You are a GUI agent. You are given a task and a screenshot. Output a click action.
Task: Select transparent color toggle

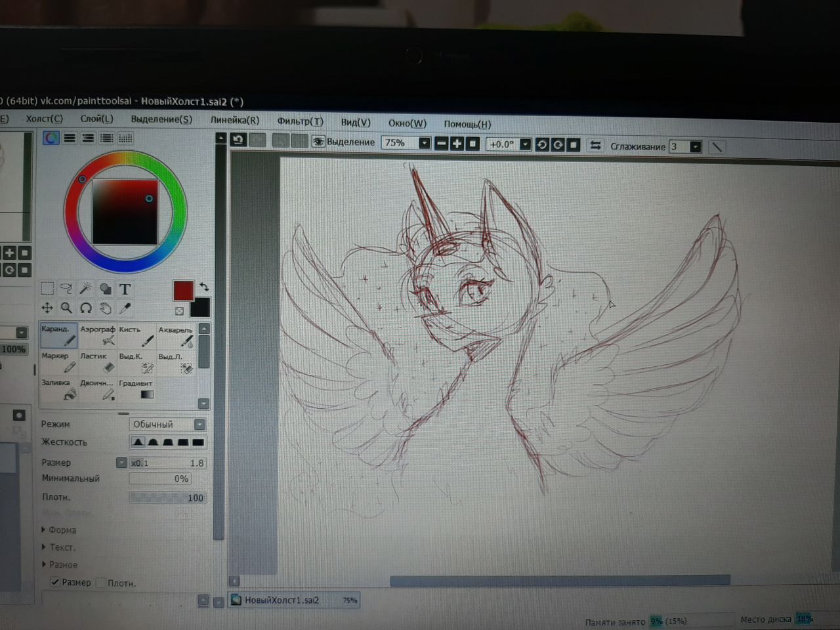click(179, 310)
